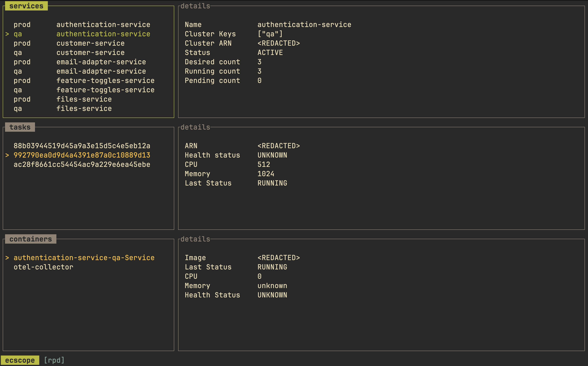Click the containers panel title
This screenshot has width=588, height=366.
coord(31,239)
